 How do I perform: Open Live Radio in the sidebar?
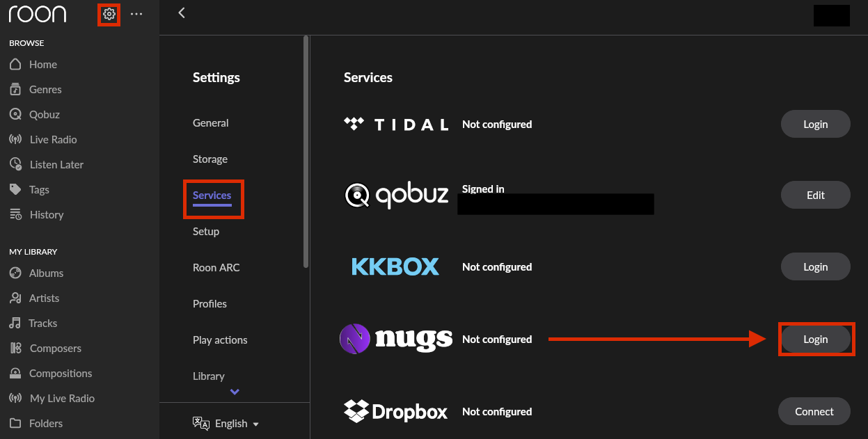coord(53,139)
